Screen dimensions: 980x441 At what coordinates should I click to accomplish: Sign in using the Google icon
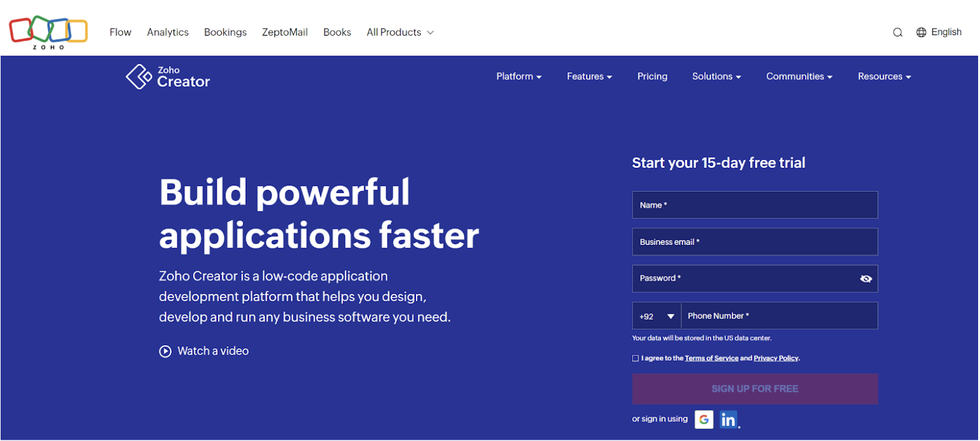[x=704, y=419]
